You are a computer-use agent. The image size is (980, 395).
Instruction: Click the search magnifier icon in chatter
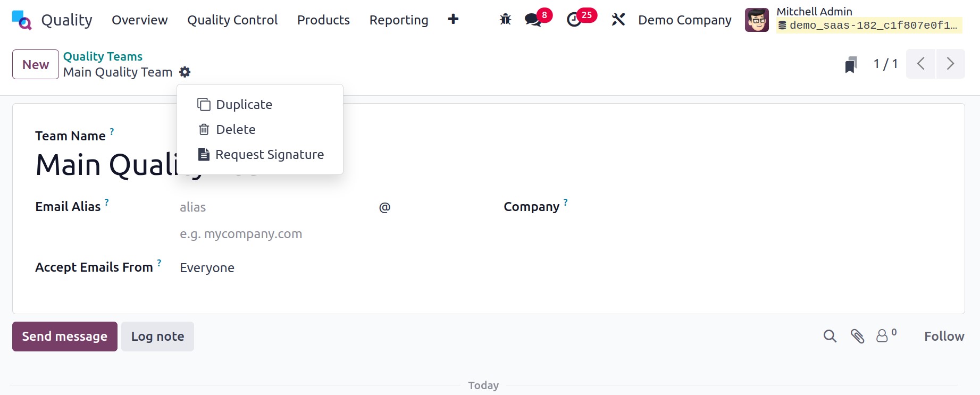830,336
